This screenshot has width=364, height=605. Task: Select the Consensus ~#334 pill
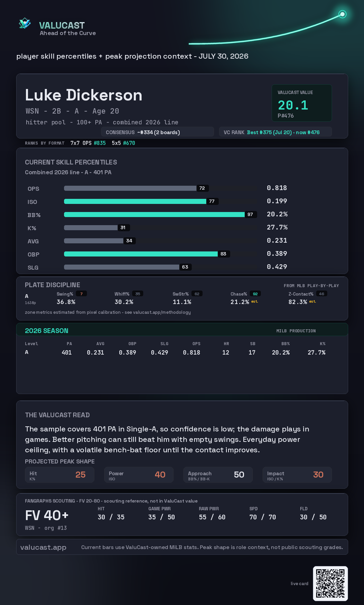[x=157, y=132]
